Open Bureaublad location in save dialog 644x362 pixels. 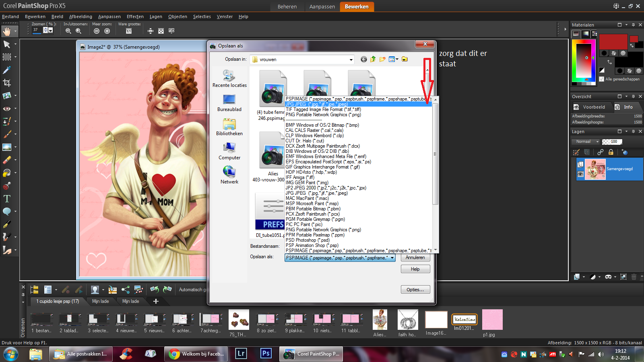click(x=229, y=103)
